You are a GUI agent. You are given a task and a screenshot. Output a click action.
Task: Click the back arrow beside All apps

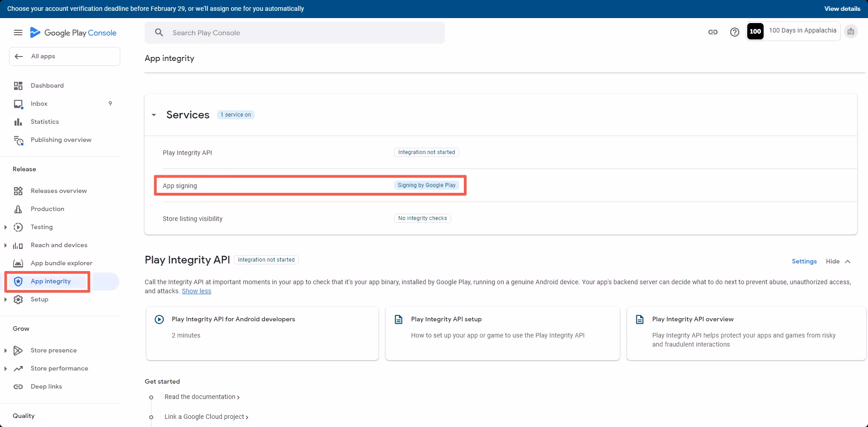pyautogui.click(x=19, y=56)
